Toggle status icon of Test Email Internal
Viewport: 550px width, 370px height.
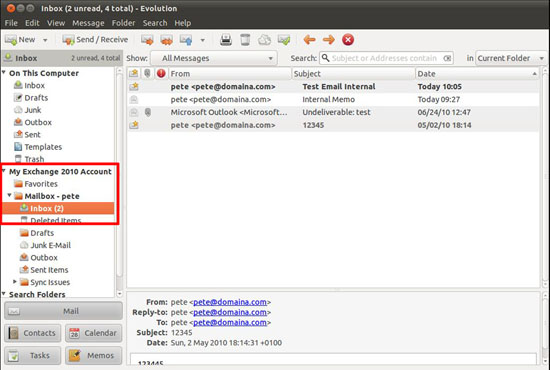pyautogui.click(x=134, y=87)
